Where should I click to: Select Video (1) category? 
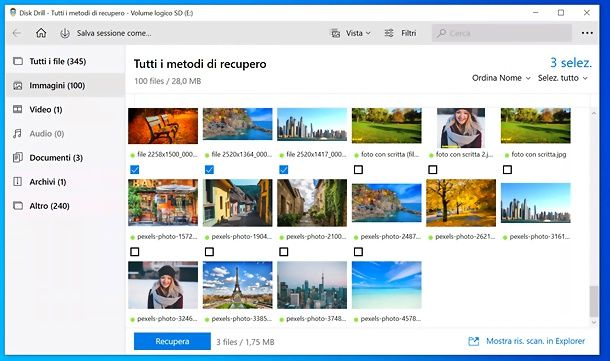(x=65, y=109)
